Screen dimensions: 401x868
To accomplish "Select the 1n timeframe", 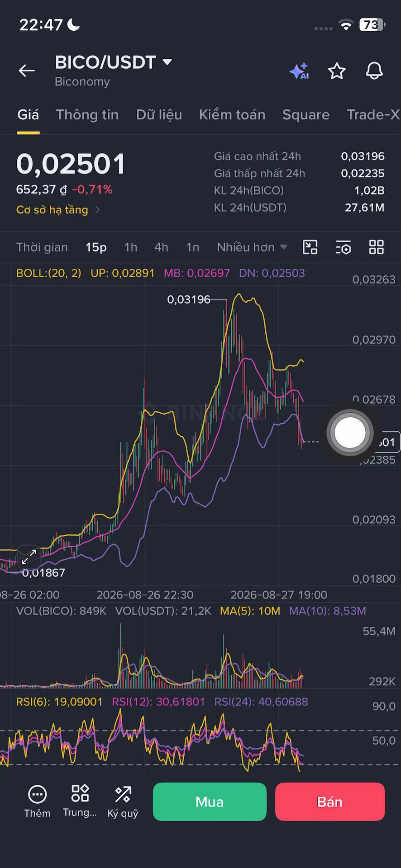I will pos(193,247).
